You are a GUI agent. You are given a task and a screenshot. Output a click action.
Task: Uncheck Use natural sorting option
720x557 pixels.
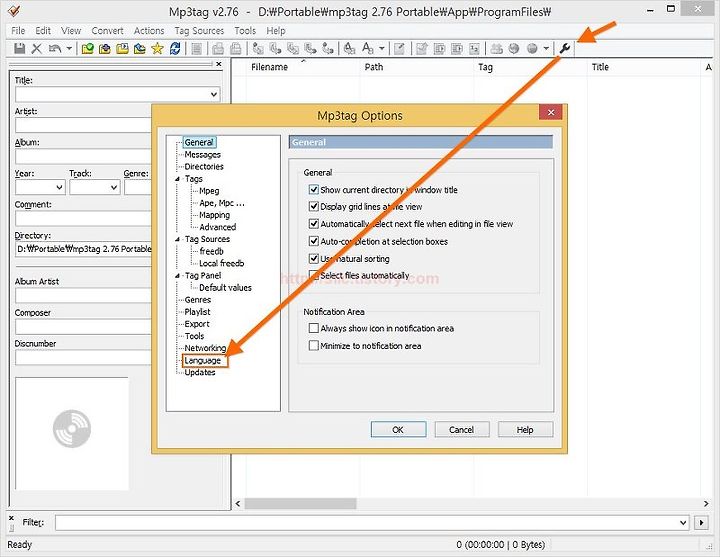pos(314,259)
